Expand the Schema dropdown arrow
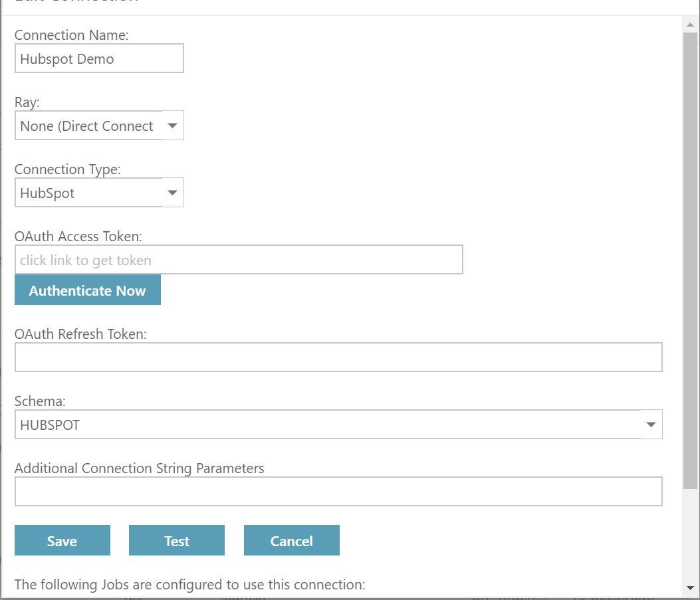 click(651, 424)
